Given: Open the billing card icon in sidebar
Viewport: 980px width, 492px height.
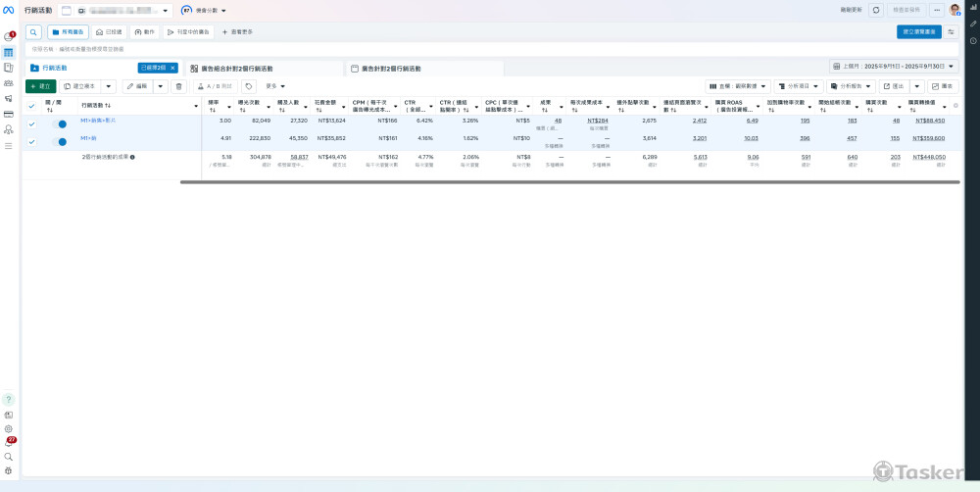Looking at the screenshot, I should (8, 115).
